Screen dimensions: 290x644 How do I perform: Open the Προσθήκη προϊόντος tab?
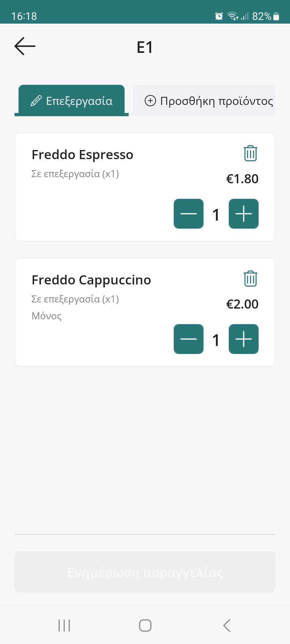click(x=209, y=101)
